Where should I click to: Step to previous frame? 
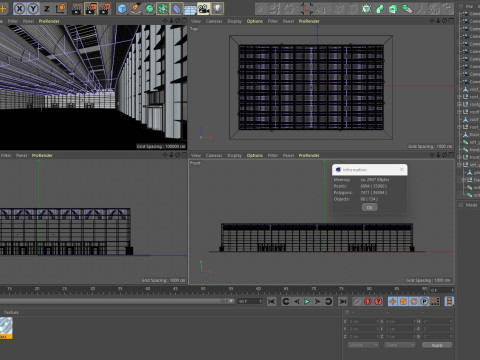(x=296, y=302)
